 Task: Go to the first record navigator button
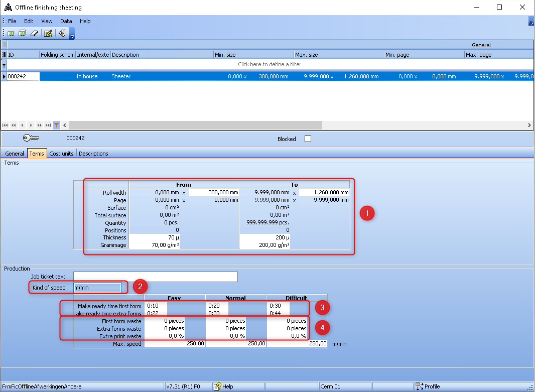[5, 125]
